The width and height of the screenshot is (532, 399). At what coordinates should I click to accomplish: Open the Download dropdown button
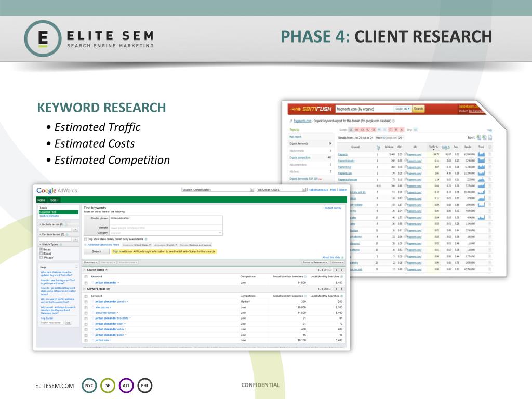[90, 262]
